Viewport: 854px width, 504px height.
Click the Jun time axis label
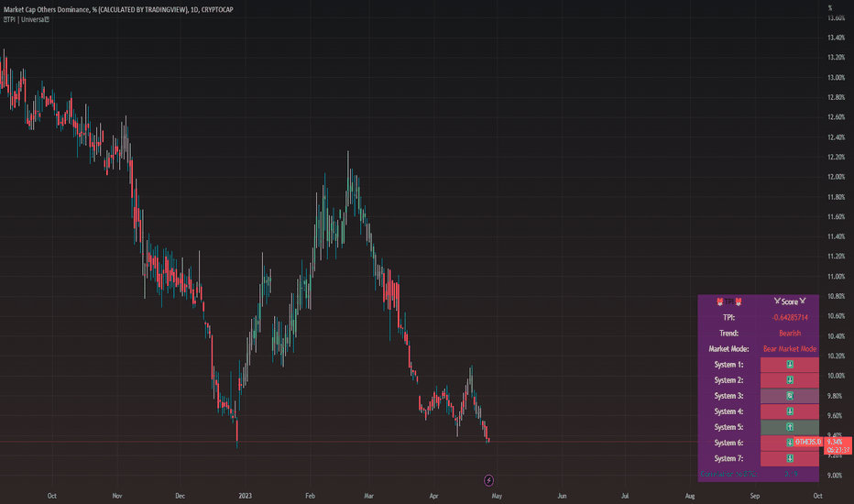[x=562, y=496]
